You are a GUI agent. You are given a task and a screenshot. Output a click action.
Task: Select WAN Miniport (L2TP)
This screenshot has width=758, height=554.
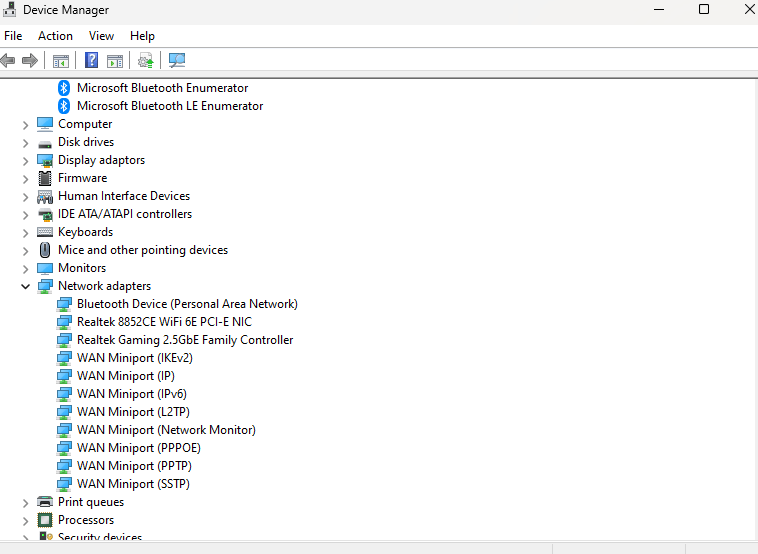pos(133,412)
